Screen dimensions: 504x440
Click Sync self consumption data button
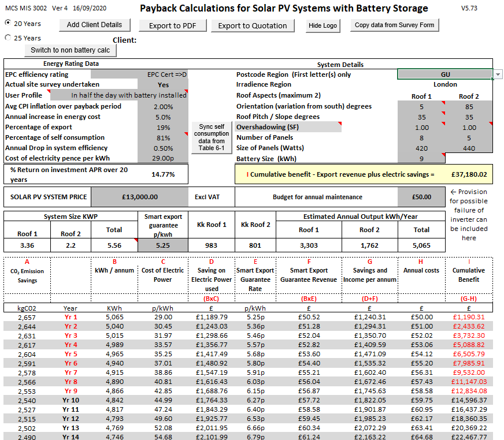click(x=210, y=137)
